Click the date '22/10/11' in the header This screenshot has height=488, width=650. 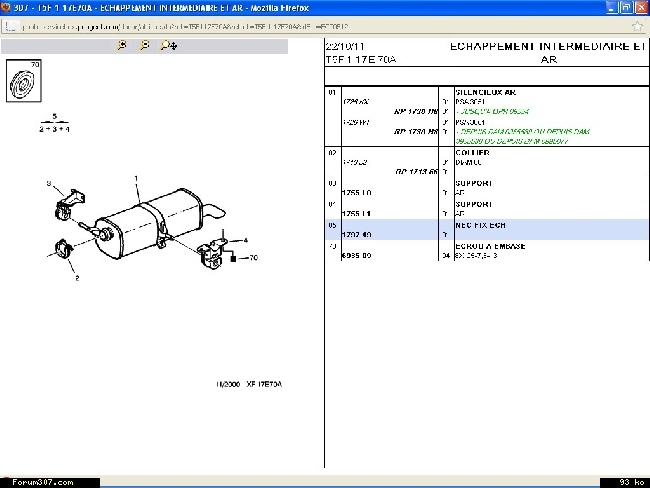344,46
